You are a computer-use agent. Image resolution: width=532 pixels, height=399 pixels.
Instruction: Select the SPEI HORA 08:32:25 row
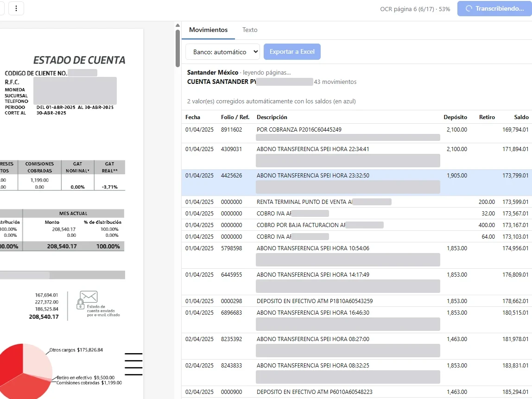coord(356,373)
